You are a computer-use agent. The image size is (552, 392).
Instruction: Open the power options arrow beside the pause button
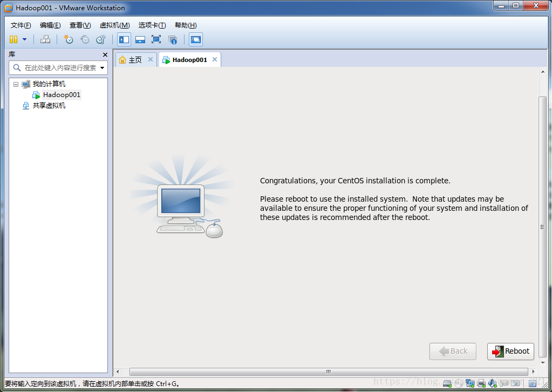[25, 39]
